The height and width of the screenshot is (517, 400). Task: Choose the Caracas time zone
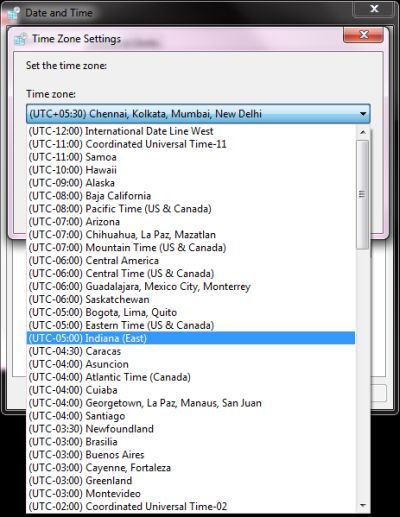click(191, 351)
